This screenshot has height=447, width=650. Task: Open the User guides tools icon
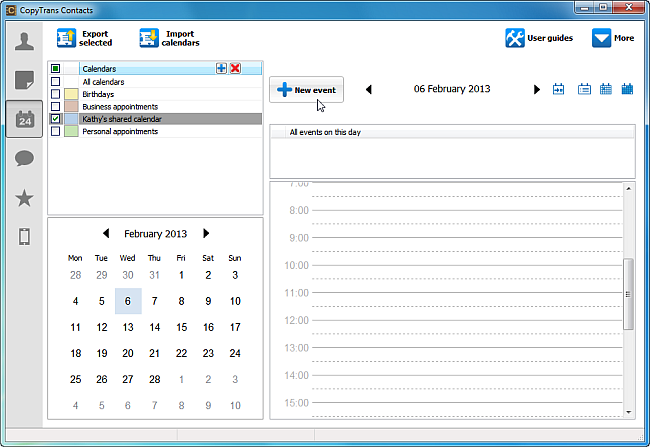pyautogui.click(x=515, y=38)
